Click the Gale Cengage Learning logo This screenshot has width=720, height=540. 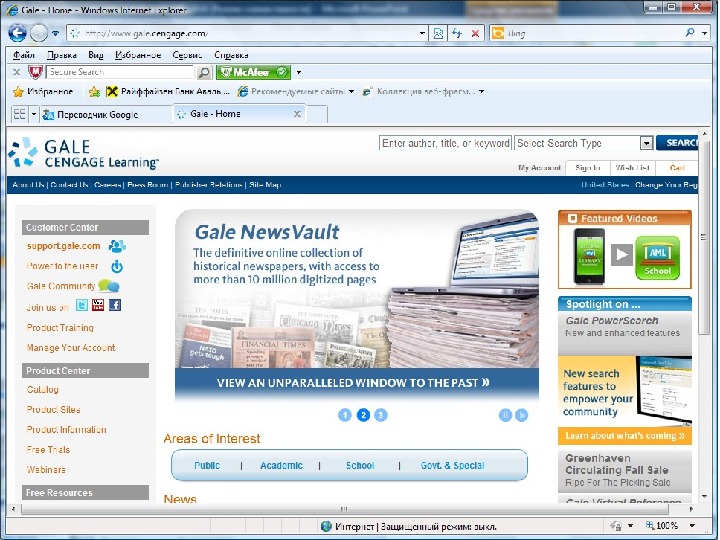click(x=83, y=153)
